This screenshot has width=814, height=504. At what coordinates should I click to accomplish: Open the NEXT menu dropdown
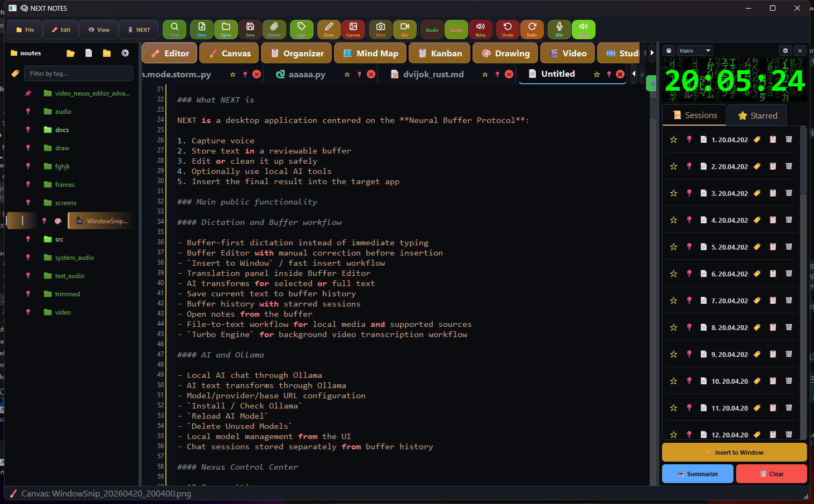pos(139,30)
